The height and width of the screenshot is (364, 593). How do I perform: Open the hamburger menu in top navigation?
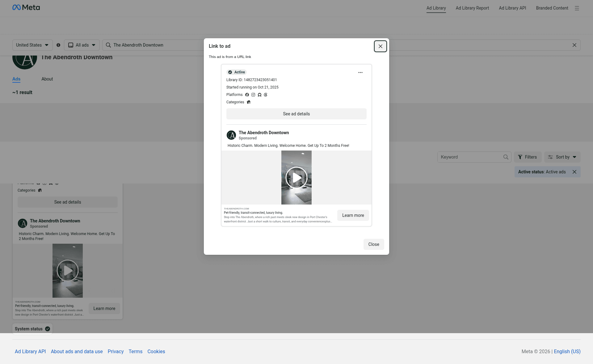pos(577,8)
